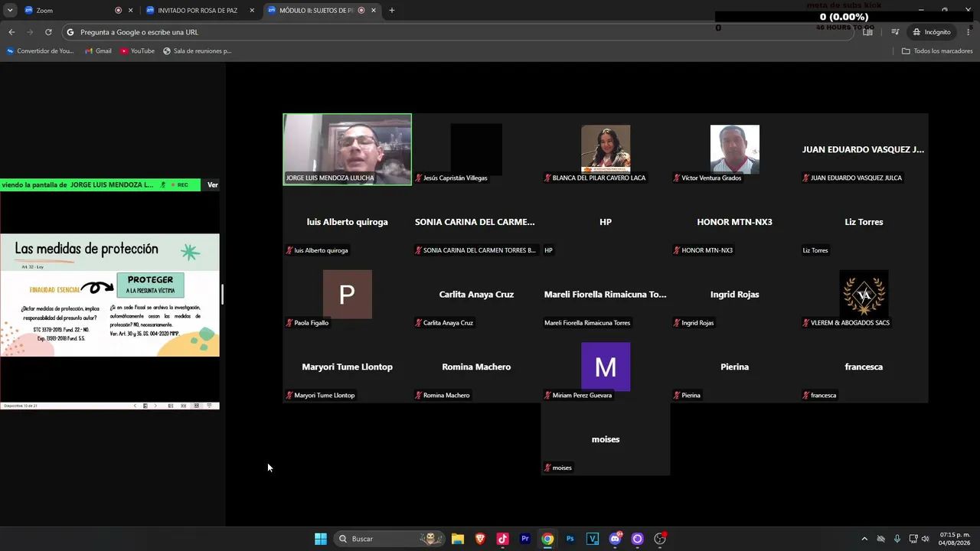Image resolution: width=980 pixels, height=551 pixels.
Task: Open Convertidor de You... bookmark
Action: point(41,51)
